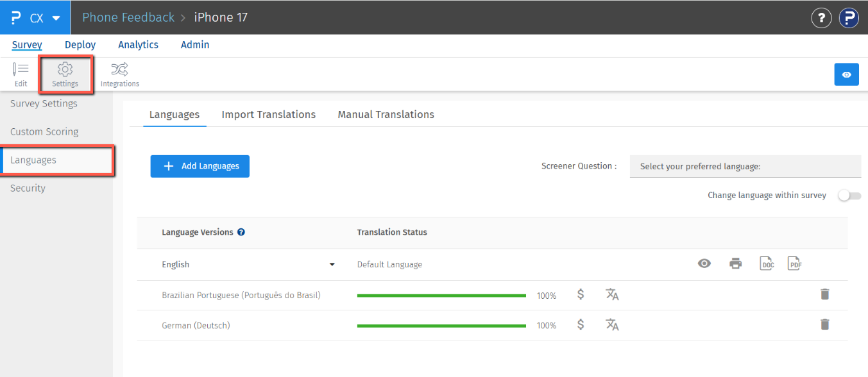This screenshot has height=377, width=868.
Task: Switch to Import Translations tab
Action: point(269,115)
